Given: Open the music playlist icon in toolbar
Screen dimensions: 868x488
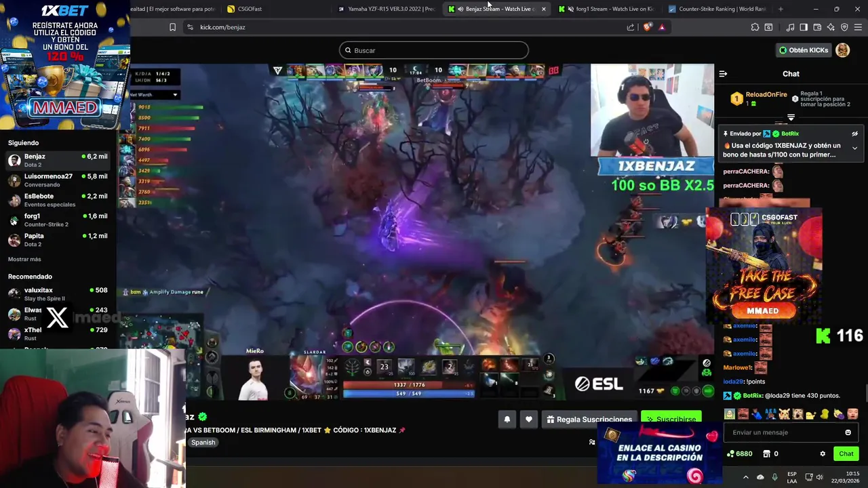Looking at the screenshot, I should point(790,27).
